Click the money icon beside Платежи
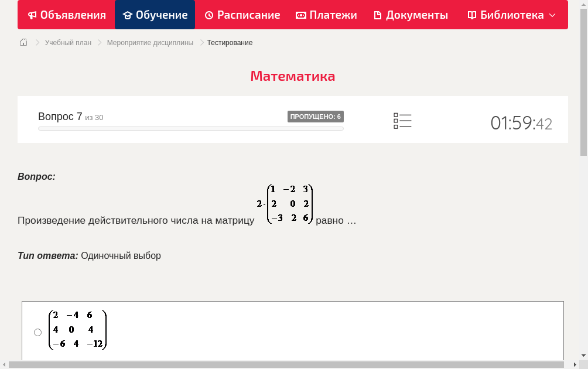Image resolution: width=588 pixels, height=369 pixels. (x=301, y=15)
